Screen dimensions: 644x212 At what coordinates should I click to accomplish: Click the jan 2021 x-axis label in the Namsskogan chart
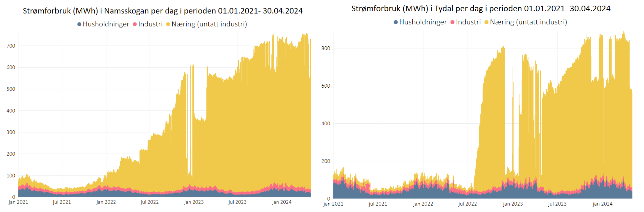pyautogui.click(x=19, y=202)
